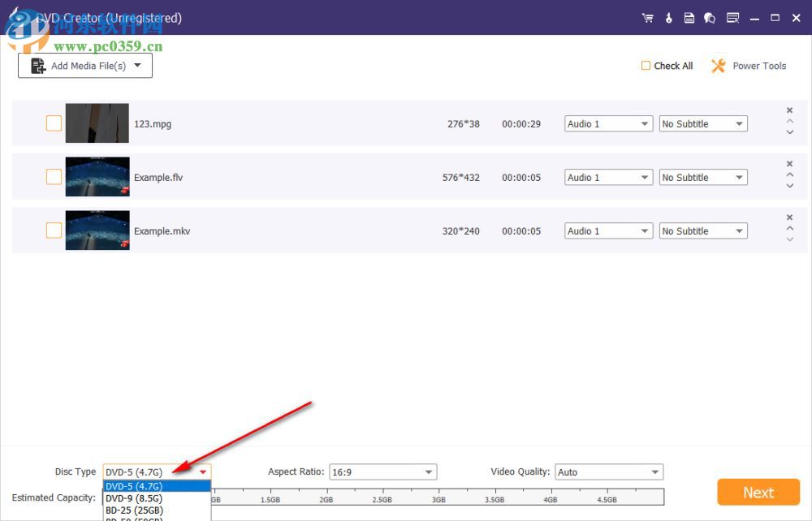Open the save/file icon on title bar

(x=689, y=17)
